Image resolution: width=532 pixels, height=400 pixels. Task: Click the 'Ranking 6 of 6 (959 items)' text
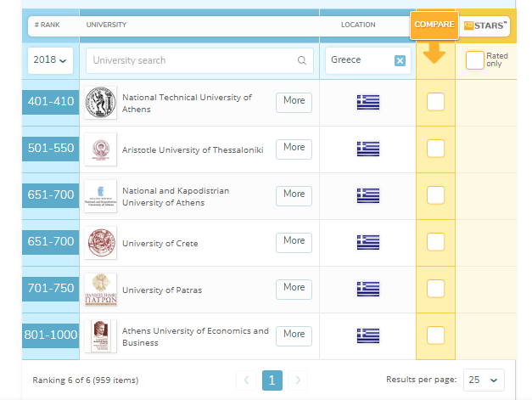86,380
